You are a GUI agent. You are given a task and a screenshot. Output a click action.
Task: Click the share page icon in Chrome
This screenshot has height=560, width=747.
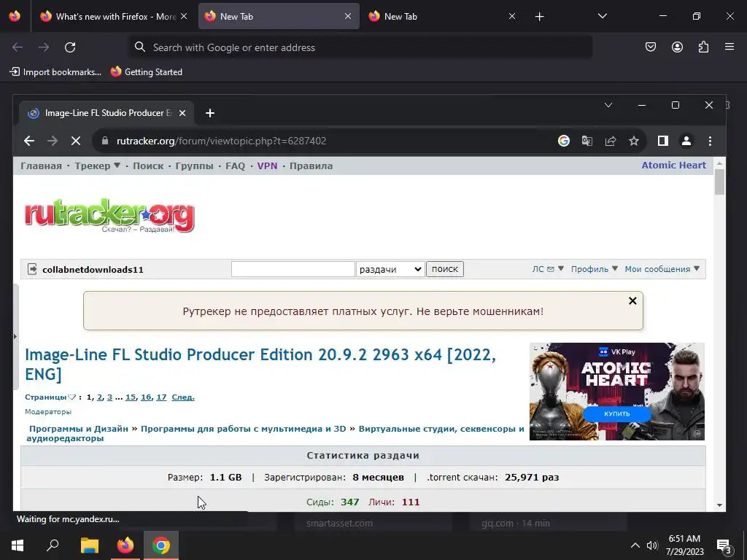(611, 141)
